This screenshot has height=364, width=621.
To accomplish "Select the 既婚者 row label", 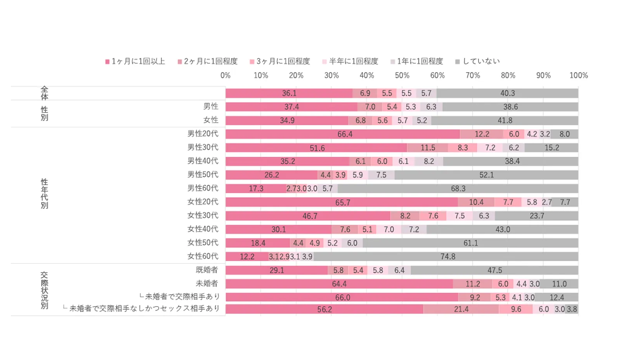I will [207, 270].
